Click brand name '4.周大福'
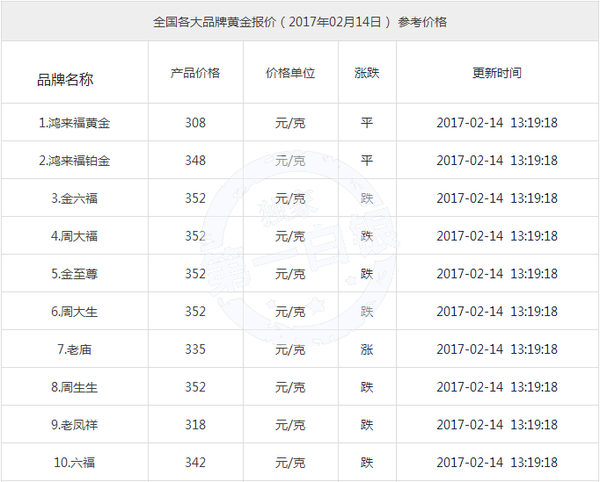This screenshot has height=482, width=600. point(74,236)
